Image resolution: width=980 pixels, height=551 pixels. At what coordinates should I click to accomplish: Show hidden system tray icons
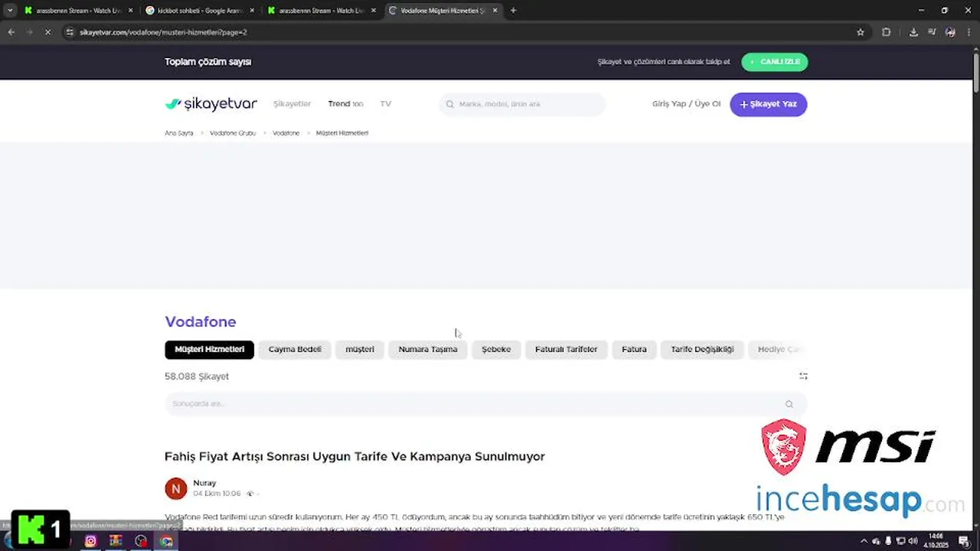coord(864,541)
